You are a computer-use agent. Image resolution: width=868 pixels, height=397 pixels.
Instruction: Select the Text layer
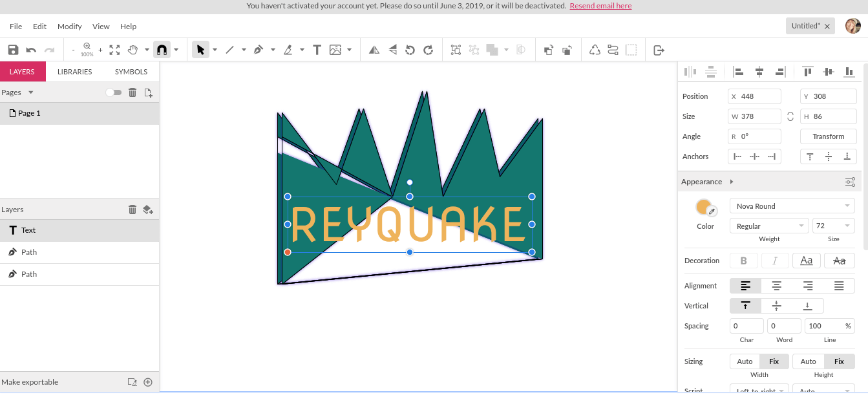coord(79,230)
